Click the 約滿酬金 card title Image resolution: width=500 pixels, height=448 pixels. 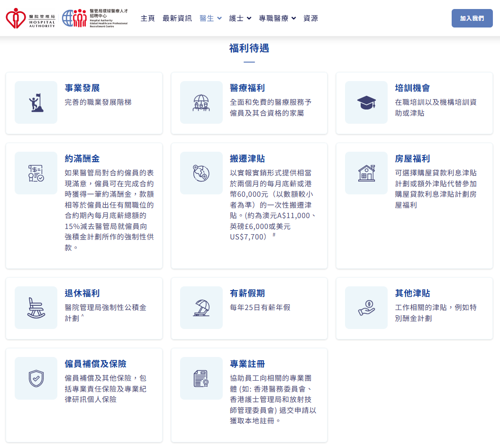pyautogui.click(x=82, y=159)
